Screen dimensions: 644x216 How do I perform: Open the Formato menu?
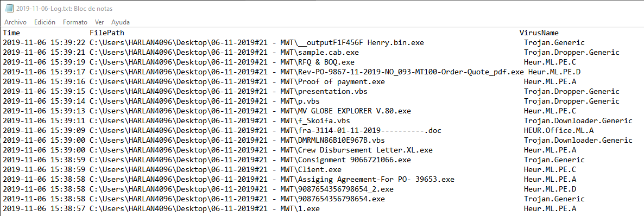point(75,22)
